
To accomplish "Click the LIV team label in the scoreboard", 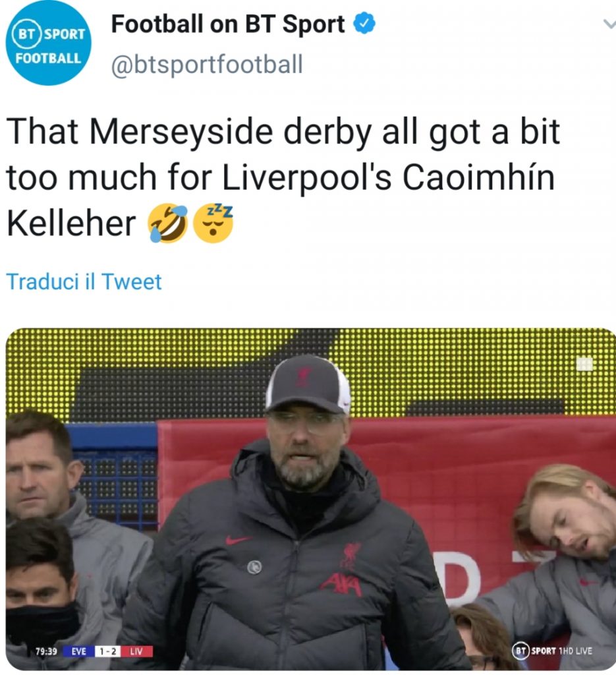I will 136,652.
